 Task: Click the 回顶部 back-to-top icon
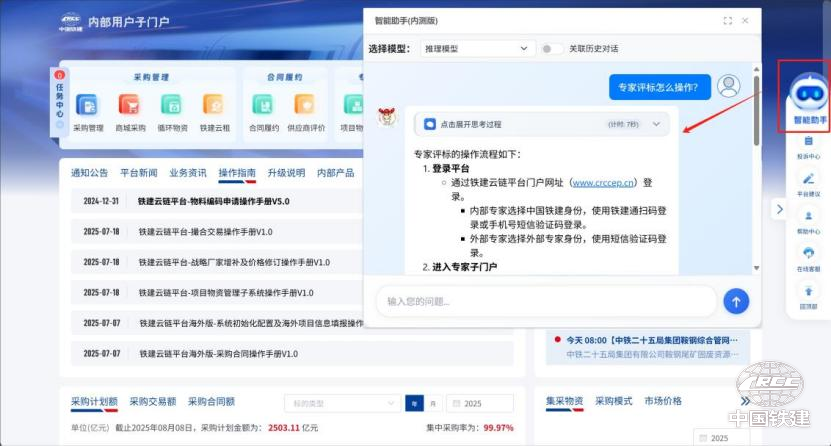[808, 291]
